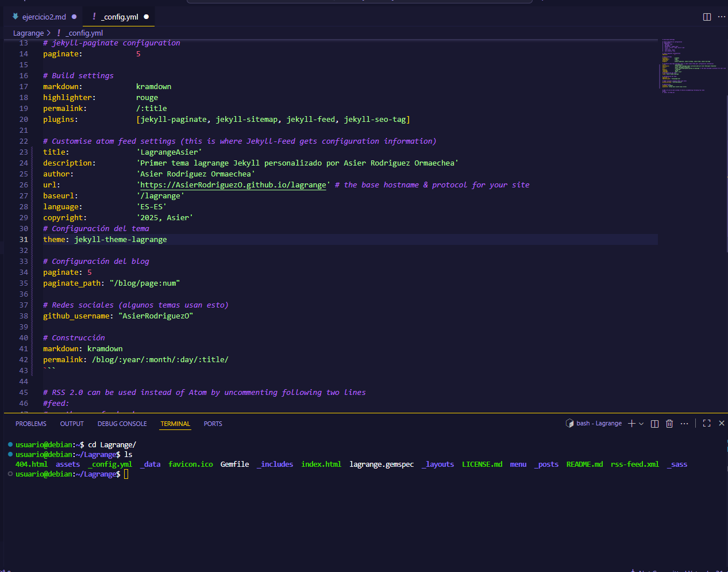Viewport: 728px width, 572px height.
Task: Click the bash - Lagrange terminal icon
Action: coord(569,423)
